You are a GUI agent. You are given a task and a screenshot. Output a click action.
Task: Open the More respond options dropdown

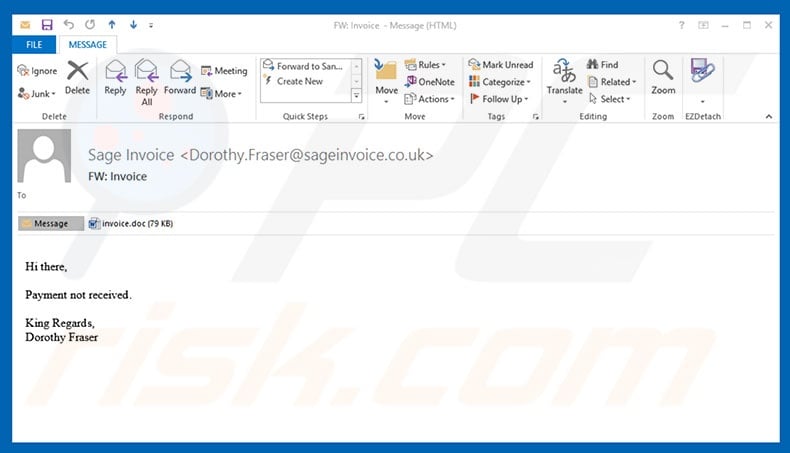click(221, 94)
